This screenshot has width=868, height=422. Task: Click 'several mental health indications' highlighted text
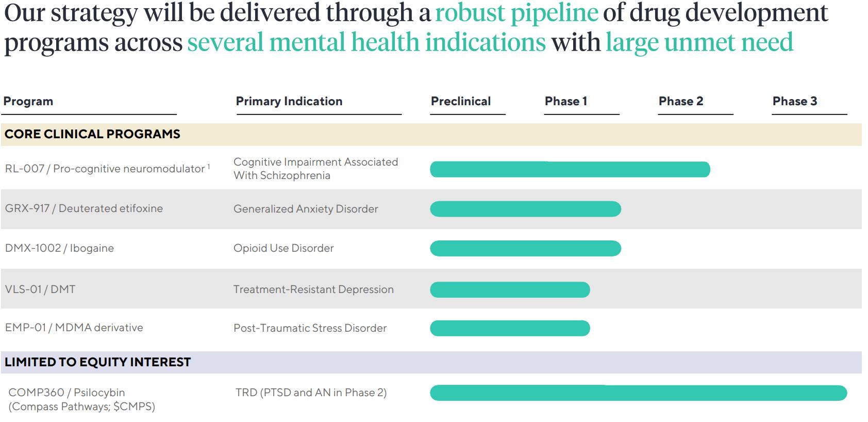click(x=366, y=42)
